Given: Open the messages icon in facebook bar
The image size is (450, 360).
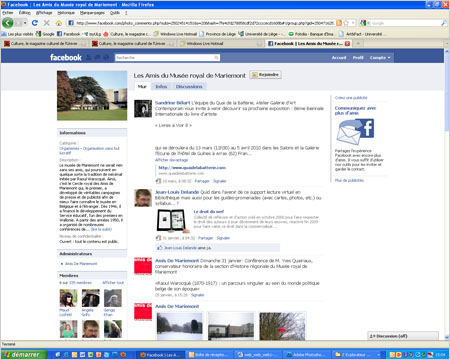Looking at the screenshot, I should coord(97,57).
